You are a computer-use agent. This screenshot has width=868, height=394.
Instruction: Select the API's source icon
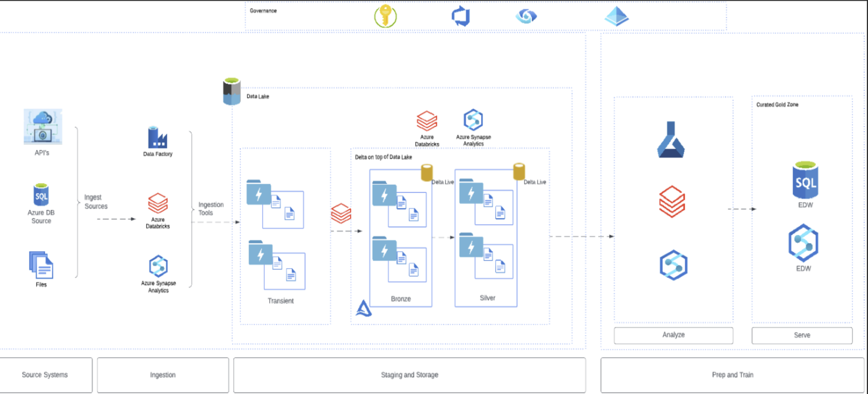click(43, 127)
